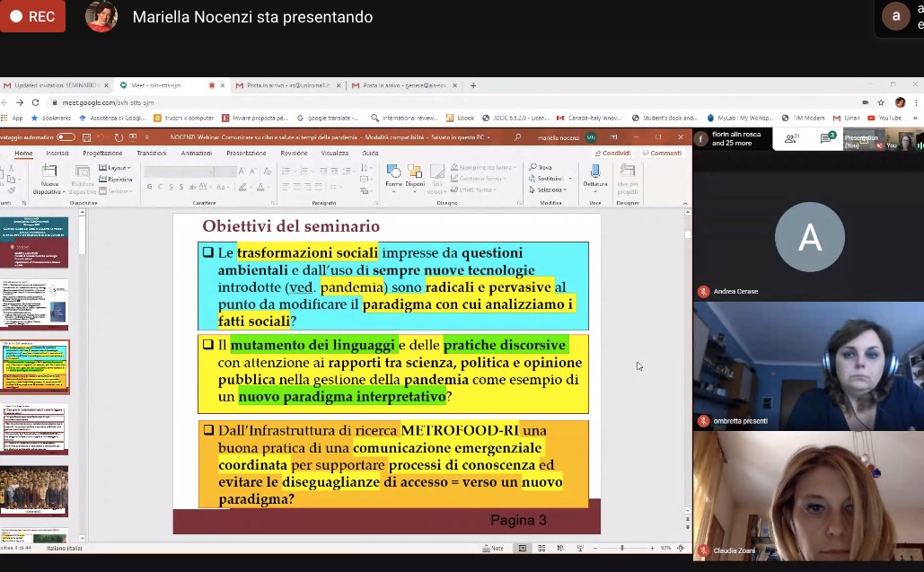Viewport: 924px width, 572px height.
Task: Switch to the Home ribbon tab
Action: tap(23, 154)
